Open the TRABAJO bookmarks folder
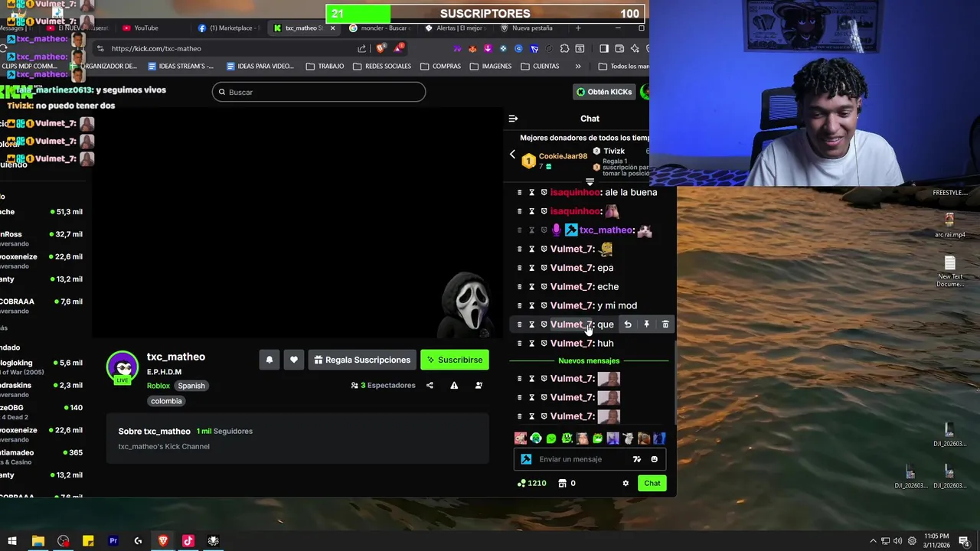980x551 pixels. click(325, 67)
